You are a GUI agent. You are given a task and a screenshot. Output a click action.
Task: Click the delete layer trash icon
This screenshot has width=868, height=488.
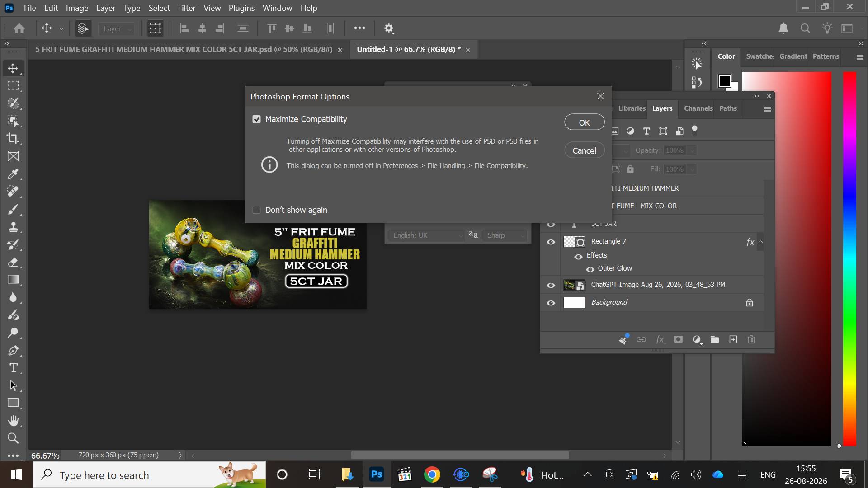(751, 339)
